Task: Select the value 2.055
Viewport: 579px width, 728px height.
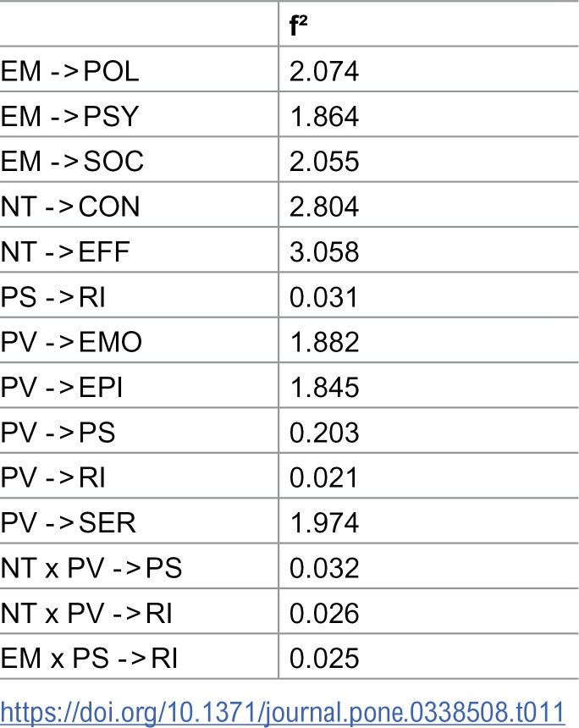Action: coord(324,161)
